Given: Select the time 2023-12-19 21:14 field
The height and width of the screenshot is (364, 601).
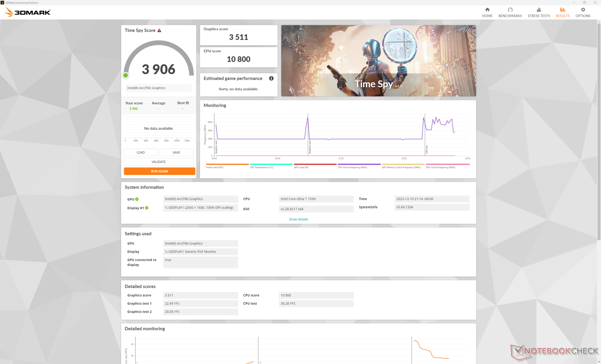Looking at the screenshot, I should coord(432,199).
